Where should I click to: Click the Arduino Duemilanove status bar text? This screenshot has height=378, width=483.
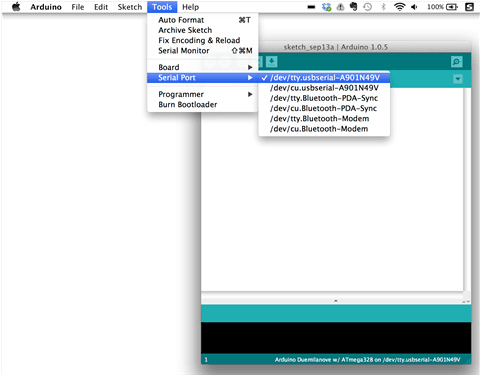click(x=367, y=360)
